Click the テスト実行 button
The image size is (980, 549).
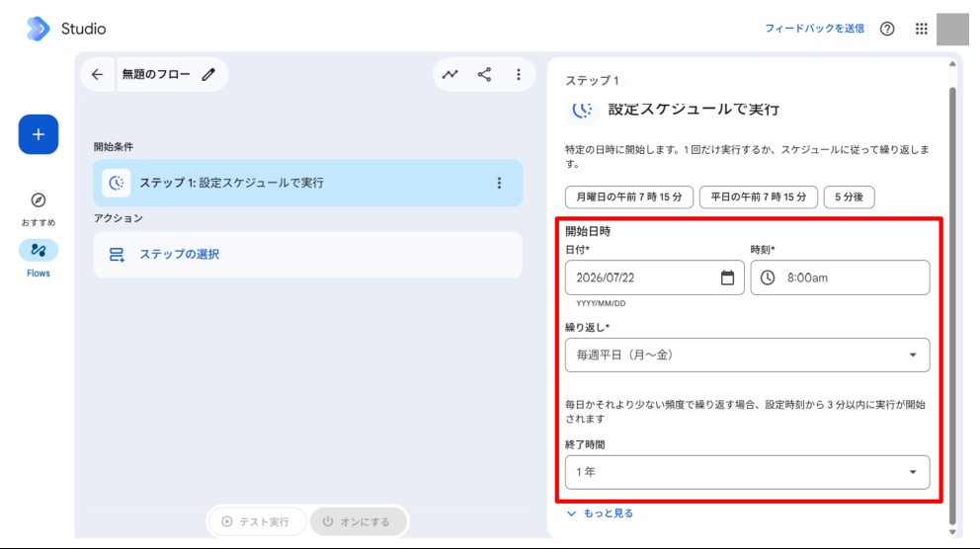click(256, 521)
